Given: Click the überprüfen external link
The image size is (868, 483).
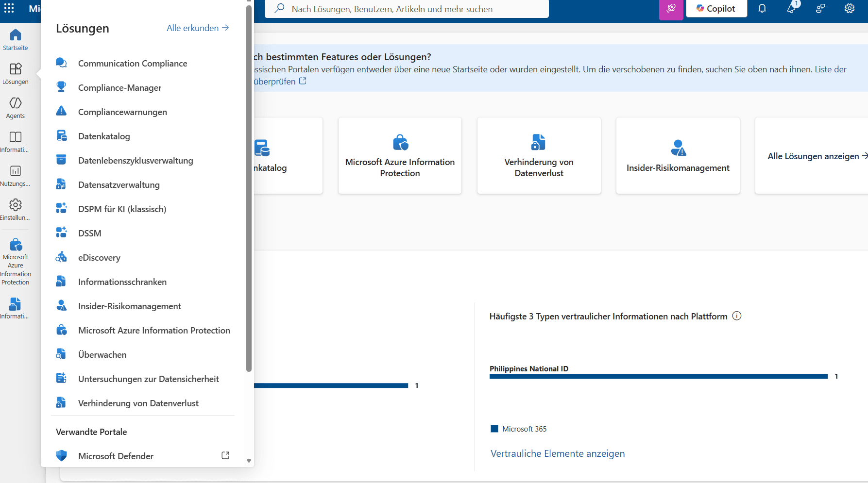Looking at the screenshot, I should click(280, 82).
